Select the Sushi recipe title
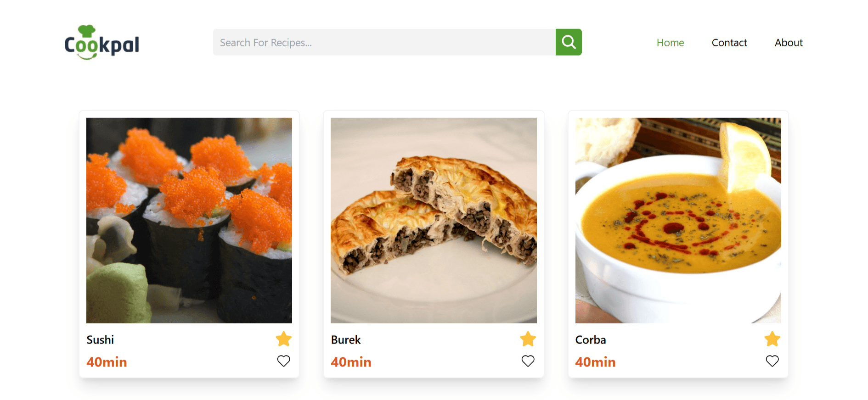 tap(101, 339)
